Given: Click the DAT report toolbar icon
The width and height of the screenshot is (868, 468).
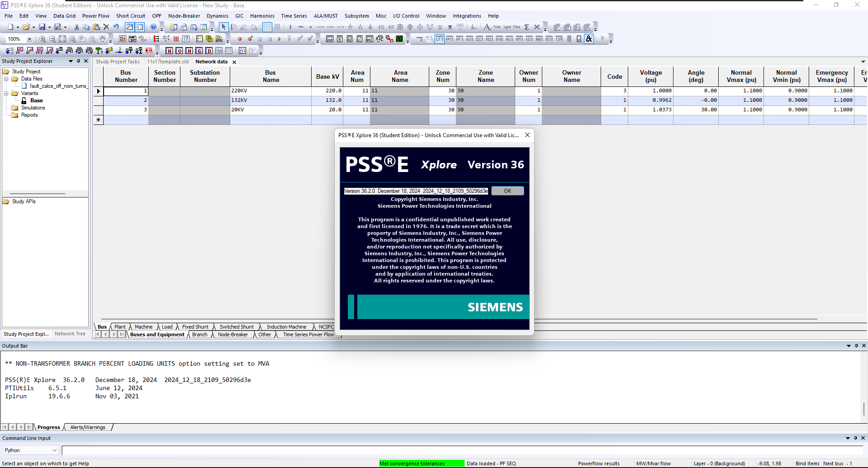Looking at the screenshot, I should (330, 39).
